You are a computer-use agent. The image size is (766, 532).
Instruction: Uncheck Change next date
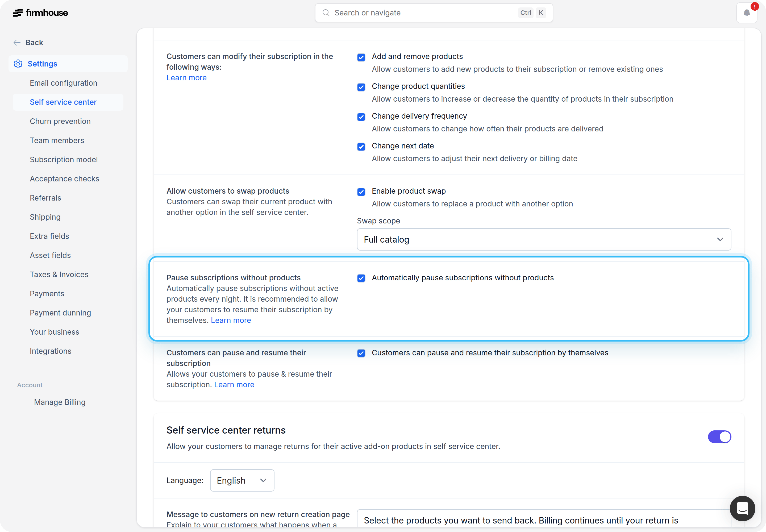361,147
